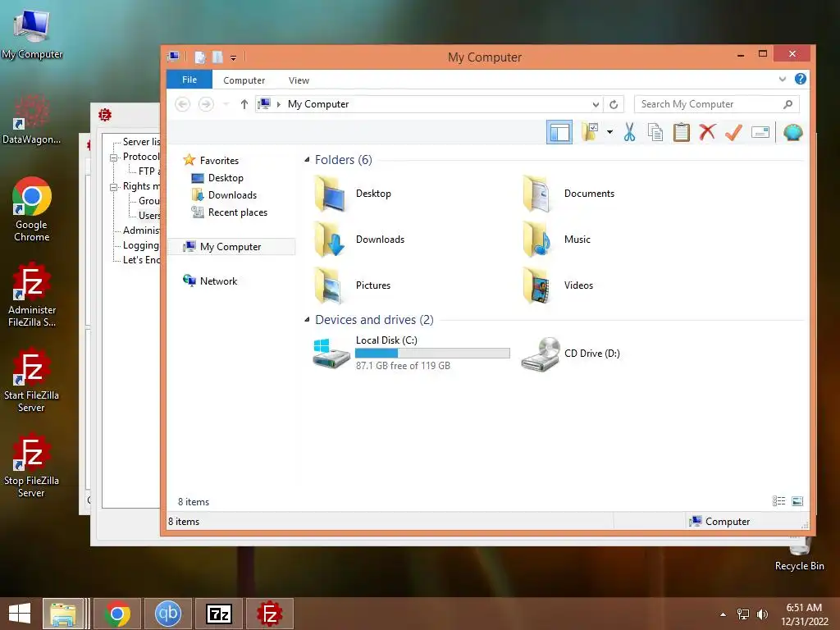Select Administer FileZilla Server desktop shortcut
Viewport: 840px width, 630px height.
(32, 294)
